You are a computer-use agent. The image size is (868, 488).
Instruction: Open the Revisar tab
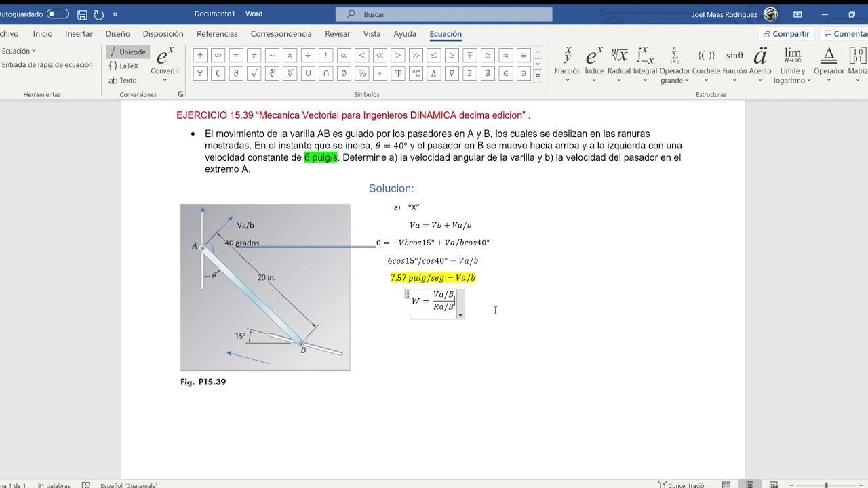338,34
